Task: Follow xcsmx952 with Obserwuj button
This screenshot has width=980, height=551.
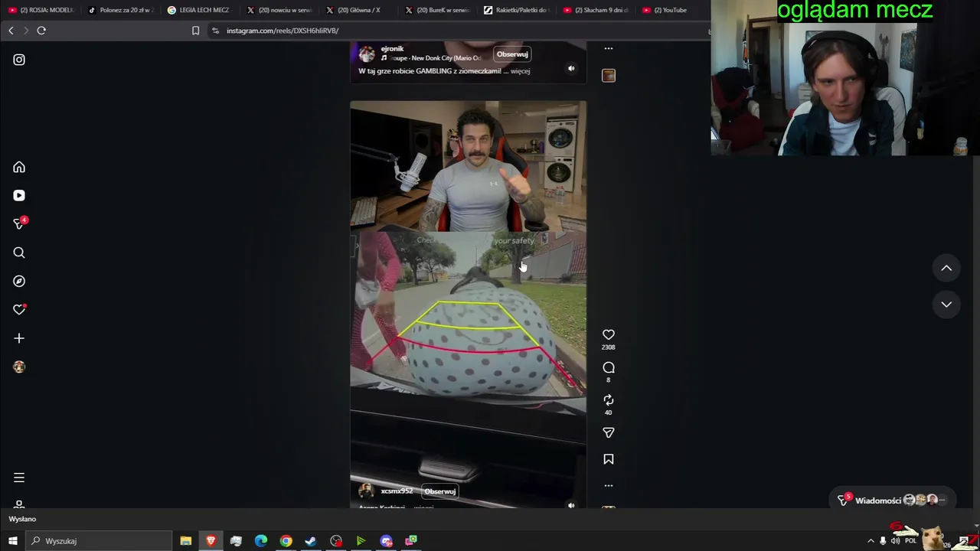Action: pos(440,491)
